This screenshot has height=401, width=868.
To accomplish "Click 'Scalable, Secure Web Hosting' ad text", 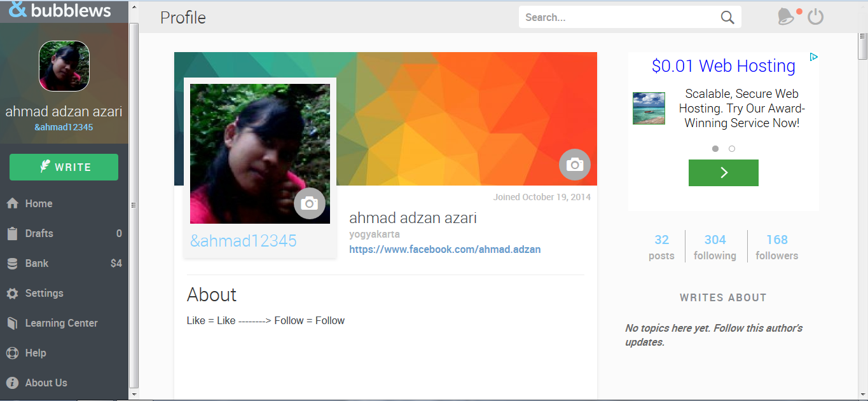I will [x=741, y=108].
